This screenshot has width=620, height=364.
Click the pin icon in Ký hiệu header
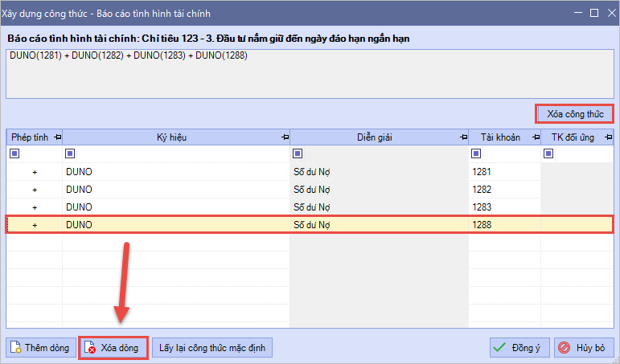(285, 137)
